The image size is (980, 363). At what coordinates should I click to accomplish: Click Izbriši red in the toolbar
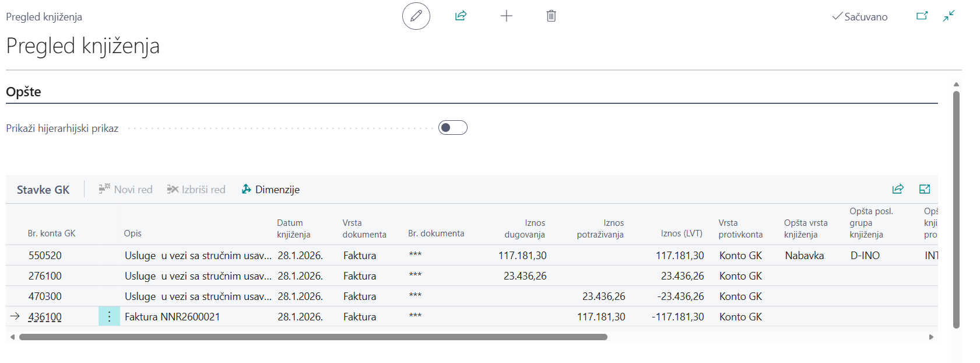(x=196, y=190)
